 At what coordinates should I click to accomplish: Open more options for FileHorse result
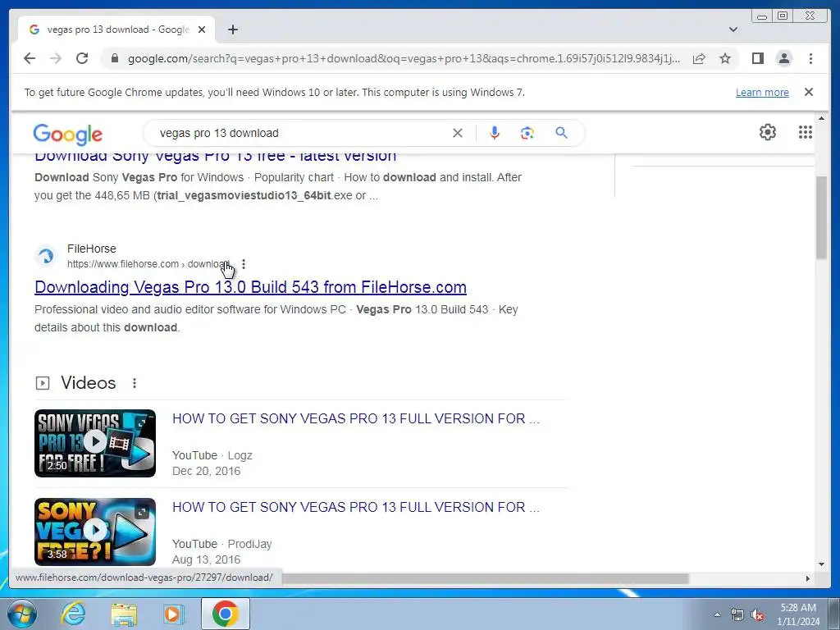tap(244, 264)
